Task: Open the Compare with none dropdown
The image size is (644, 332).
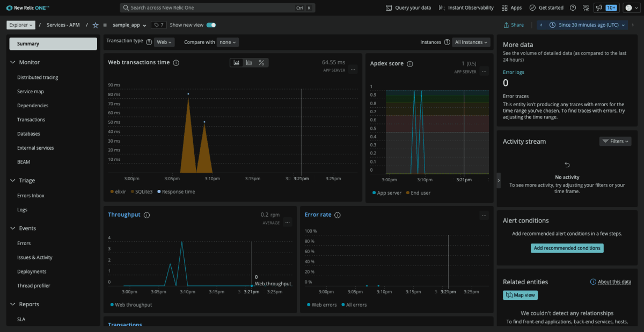Action: coord(228,42)
